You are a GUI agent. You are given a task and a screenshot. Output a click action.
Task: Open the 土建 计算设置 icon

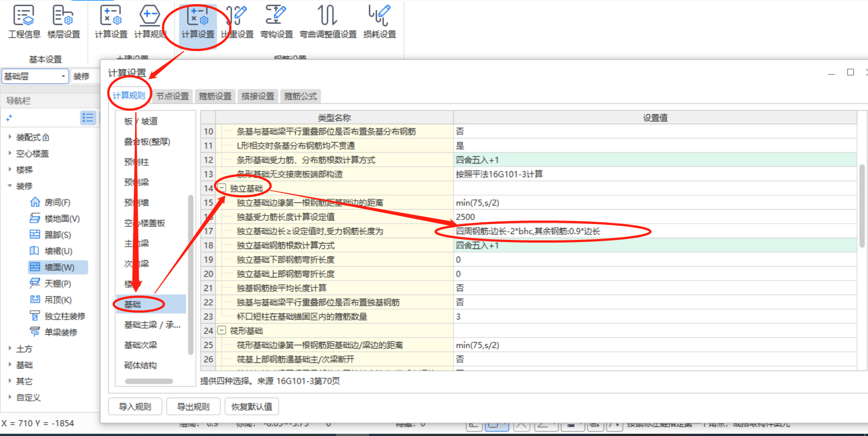tap(111, 15)
